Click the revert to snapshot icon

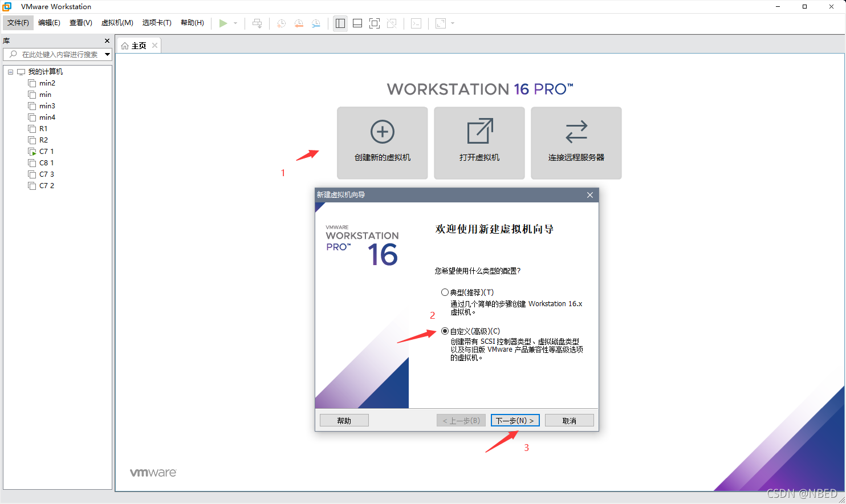(298, 23)
